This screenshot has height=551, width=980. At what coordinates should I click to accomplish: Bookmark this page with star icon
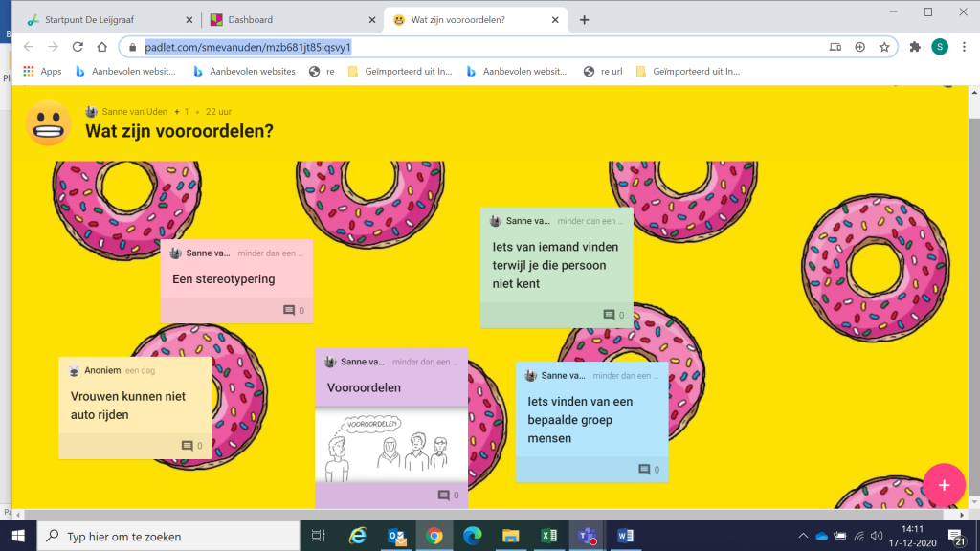point(884,47)
